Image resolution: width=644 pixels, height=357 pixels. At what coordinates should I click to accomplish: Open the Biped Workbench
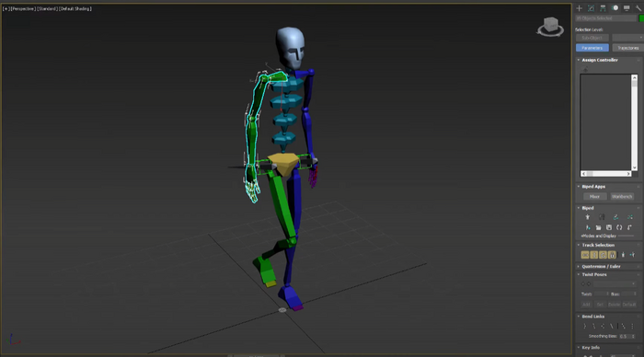[x=622, y=196]
